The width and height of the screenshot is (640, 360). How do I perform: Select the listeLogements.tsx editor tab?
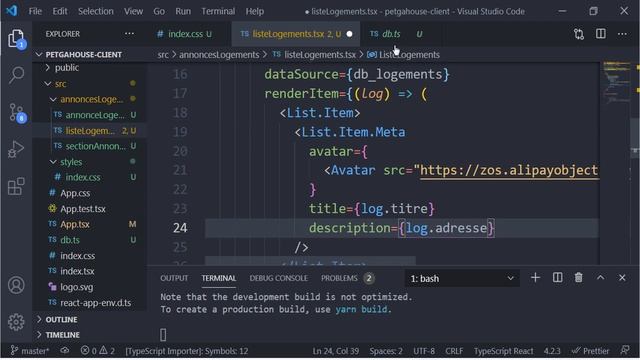296,34
